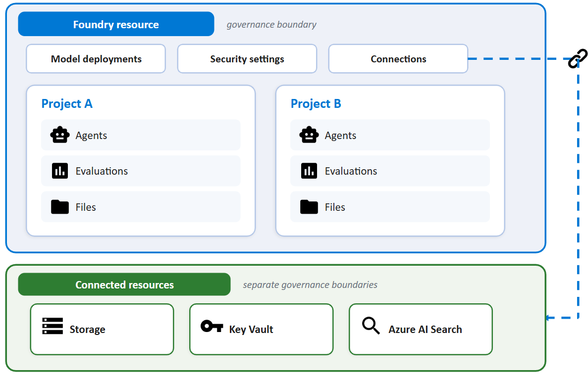This screenshot has width=588, height=380.
Task: Click the Agents label in Project A
Action: pyautogui.click(x=91, y=136)
